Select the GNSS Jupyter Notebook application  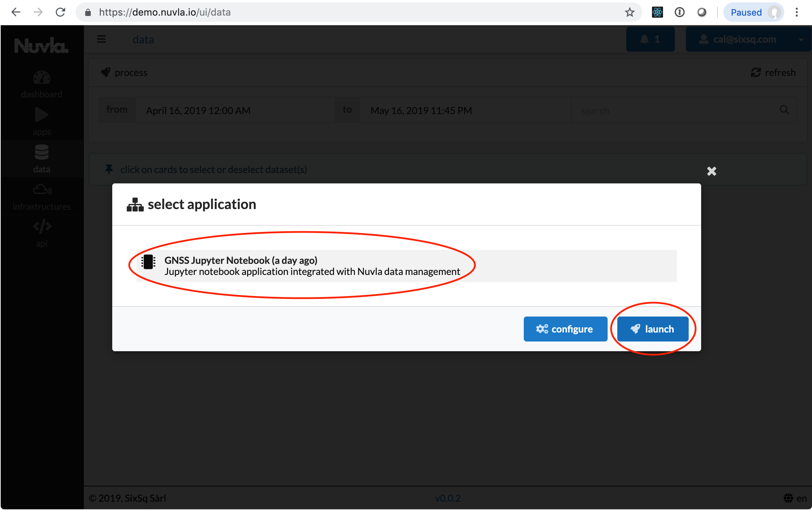pyautogui.click(x=406, y=266)
